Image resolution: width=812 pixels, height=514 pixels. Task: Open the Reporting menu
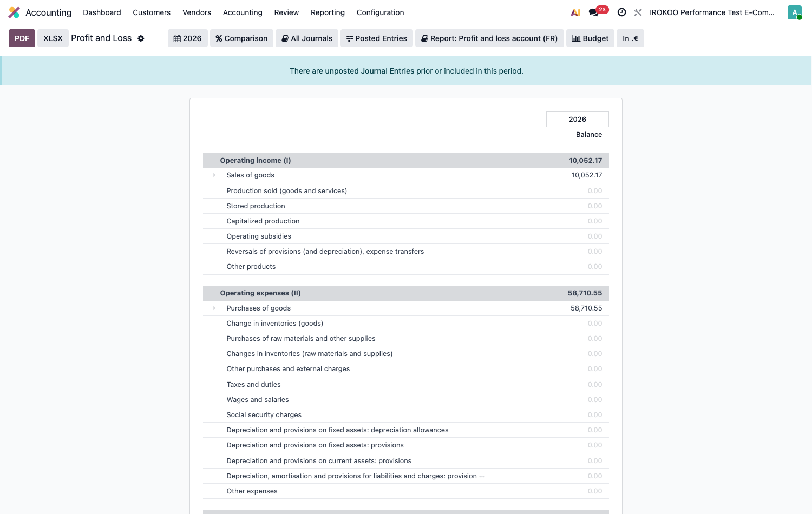328,12
